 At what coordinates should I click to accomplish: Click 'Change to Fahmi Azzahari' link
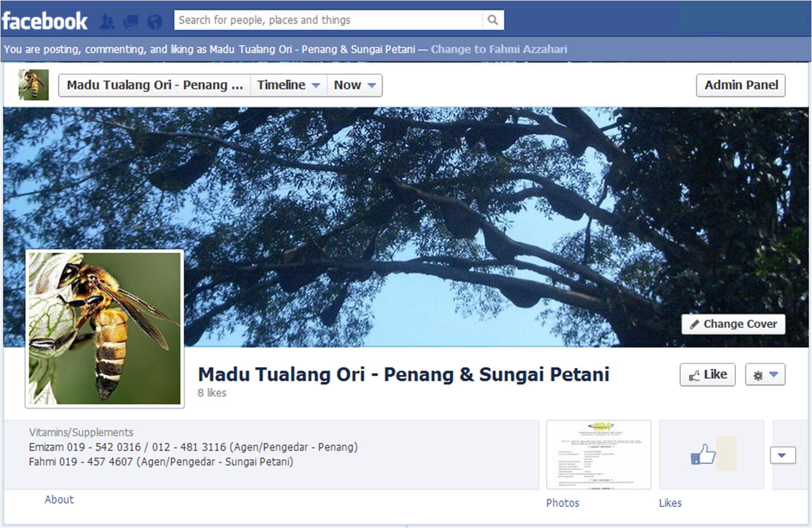(499, 49)
